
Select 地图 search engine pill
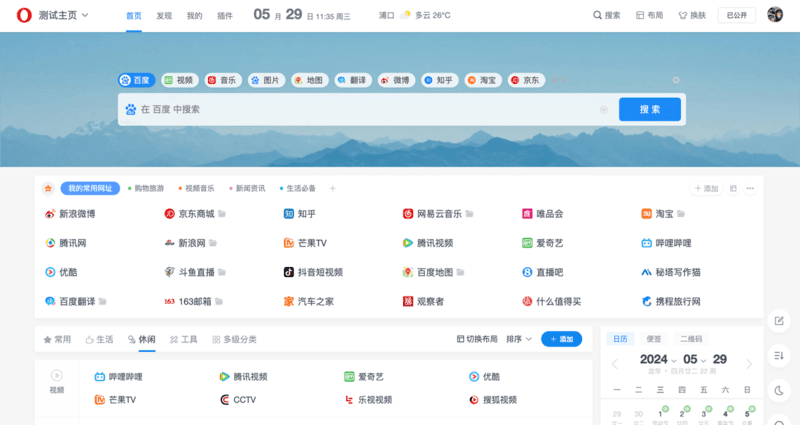click(x=310, y=80)
